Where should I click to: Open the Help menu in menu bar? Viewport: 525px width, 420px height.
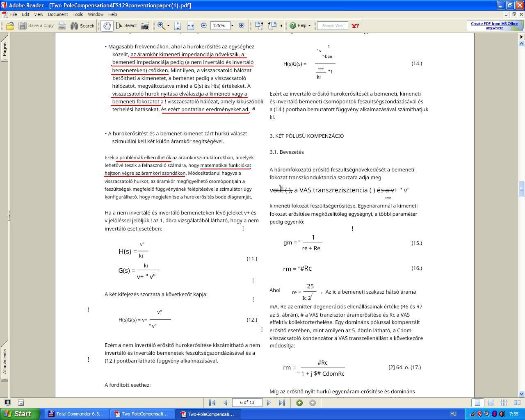(x=112, y=14)
